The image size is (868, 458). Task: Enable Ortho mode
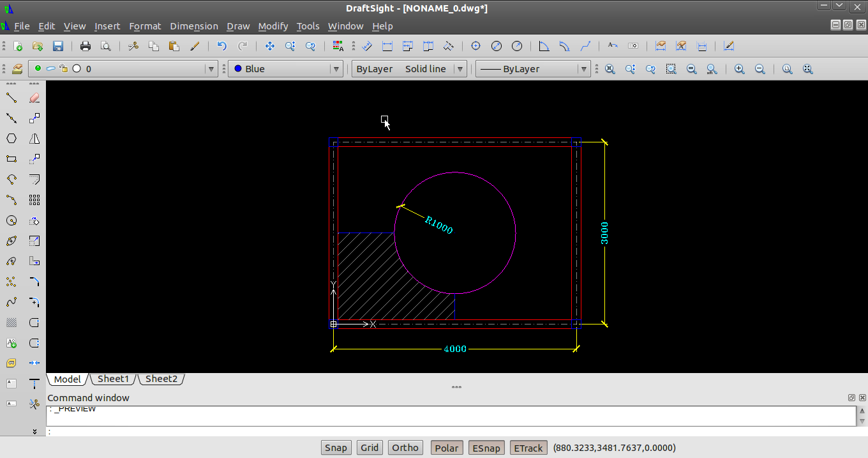click(405, 448)
